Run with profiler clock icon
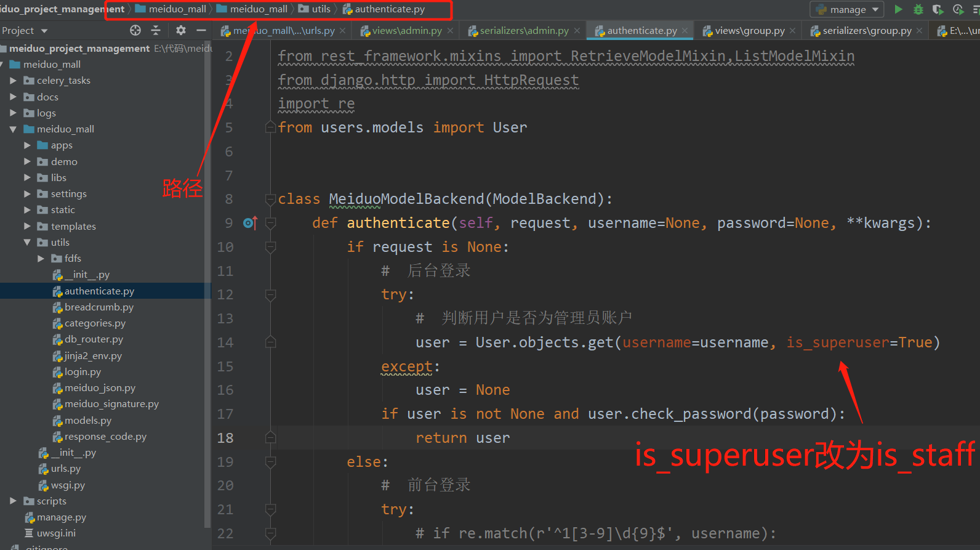This screenshot has width=980, height=550. pos(958,9)
